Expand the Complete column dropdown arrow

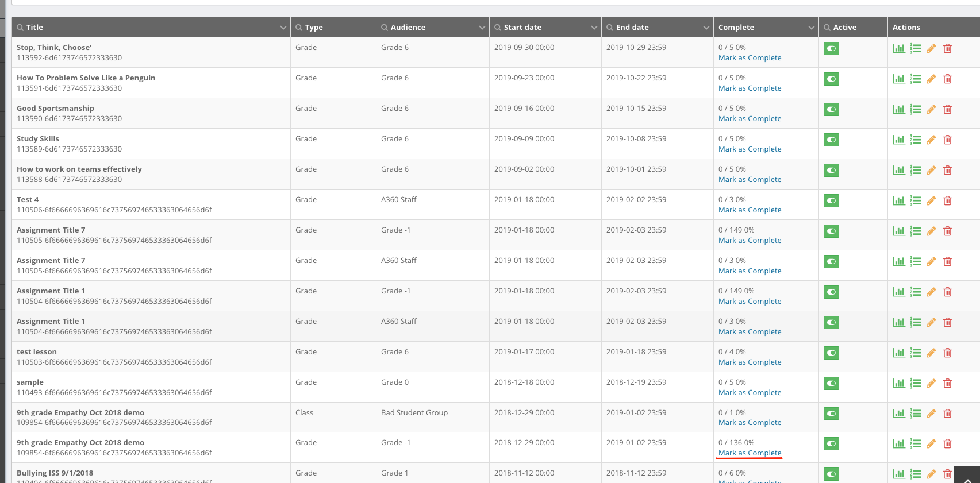pos(812,28)
